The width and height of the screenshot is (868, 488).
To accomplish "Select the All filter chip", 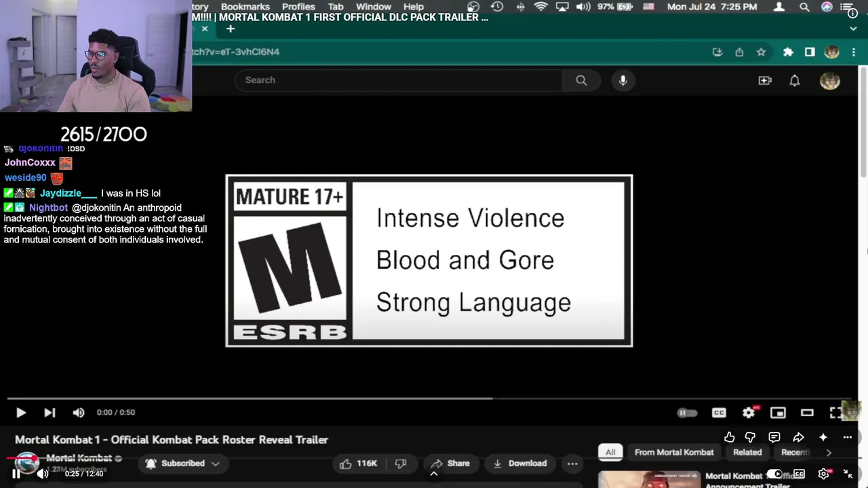I will pos(610,452).
